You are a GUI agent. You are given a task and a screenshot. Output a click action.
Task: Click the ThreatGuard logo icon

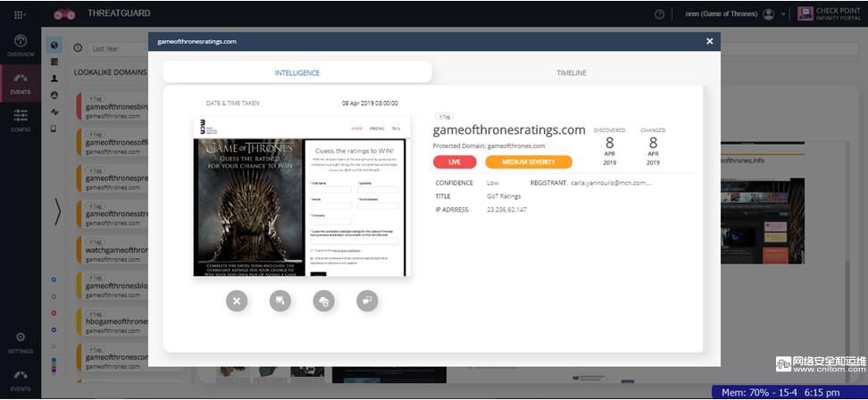(x=65, y=14)
